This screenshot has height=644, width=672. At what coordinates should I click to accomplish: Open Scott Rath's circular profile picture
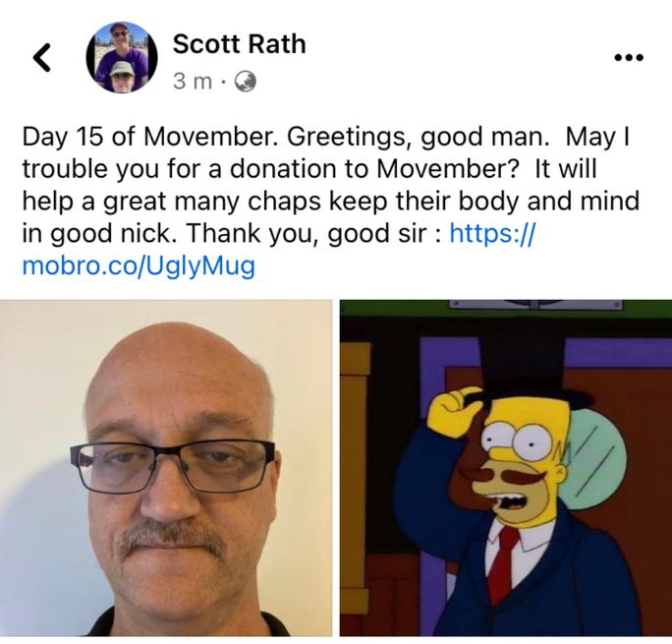click(x=122, y=57)
